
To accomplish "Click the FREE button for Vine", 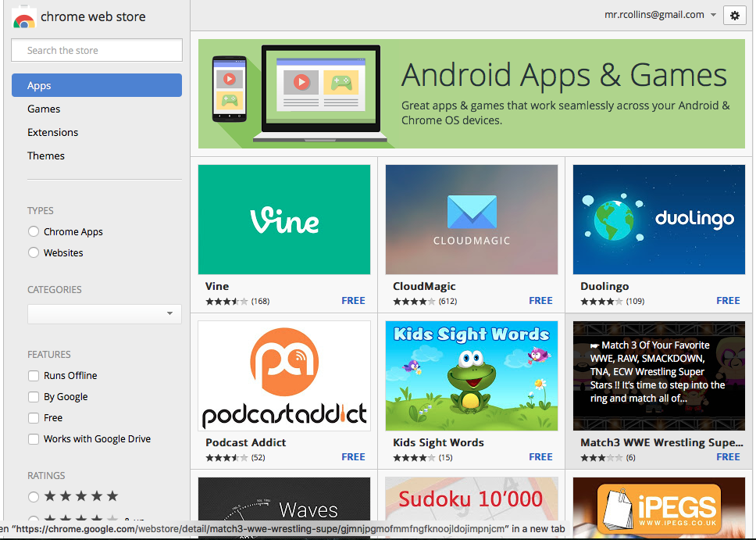I will [354, 301].
